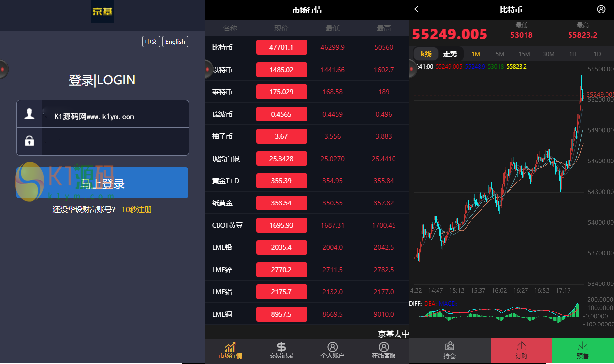Screen dimensions: 614x364
Task: Open the user profile icon top right
Action: point(601,9)
